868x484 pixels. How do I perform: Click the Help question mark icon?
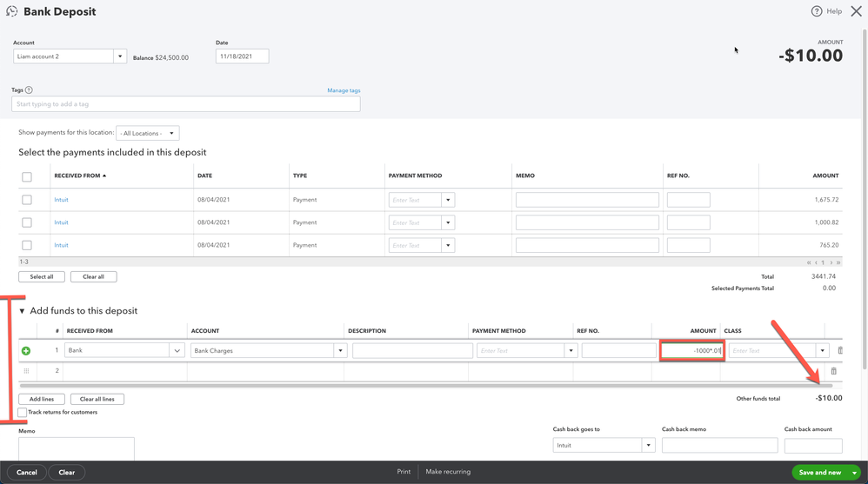pyautogui.click(x=816, y=11)
